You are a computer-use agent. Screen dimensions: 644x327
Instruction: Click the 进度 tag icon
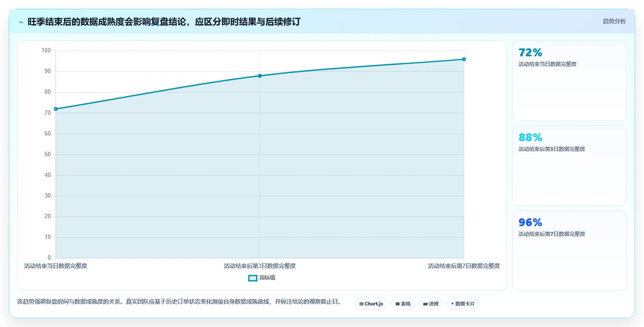425,304
